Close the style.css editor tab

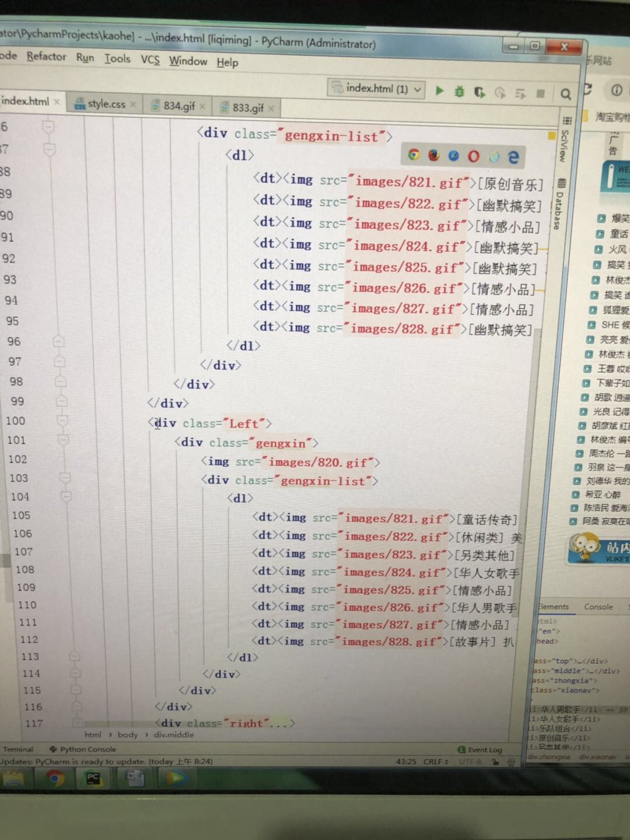pyautogui.click(x=133, y=104)
